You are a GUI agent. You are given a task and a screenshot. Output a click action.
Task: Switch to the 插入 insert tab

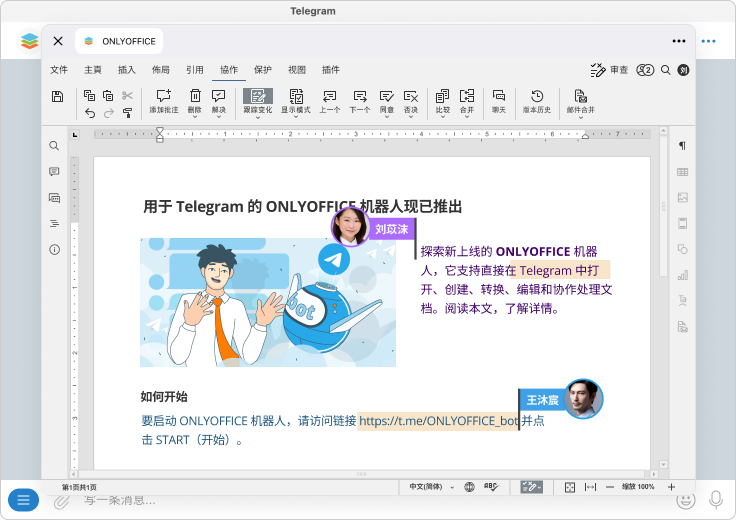pos(126,70)
